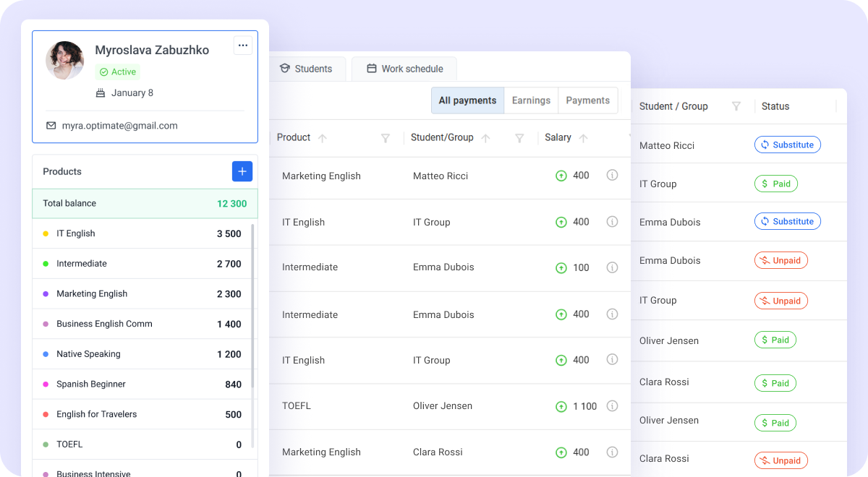Screen dimensions: 868x477
Task: Sort by Product column arrow
Action: [323, 138]
